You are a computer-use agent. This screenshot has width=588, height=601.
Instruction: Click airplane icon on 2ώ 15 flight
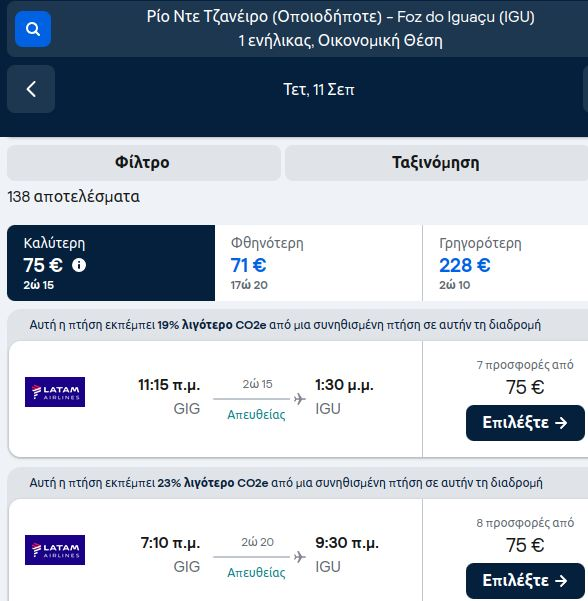click(x=300, y=399)
